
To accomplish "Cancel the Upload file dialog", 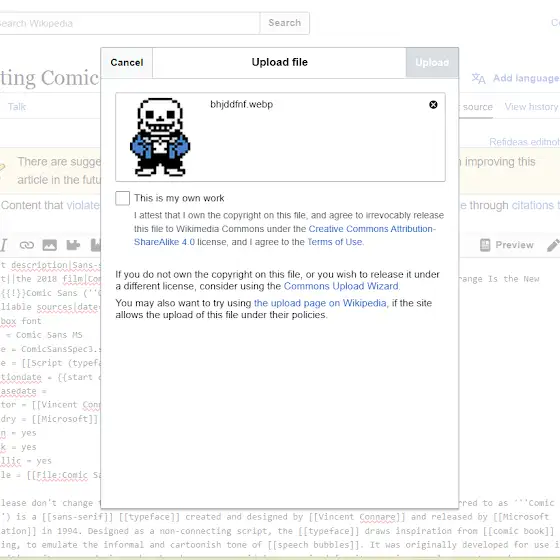I will point(127,62).
